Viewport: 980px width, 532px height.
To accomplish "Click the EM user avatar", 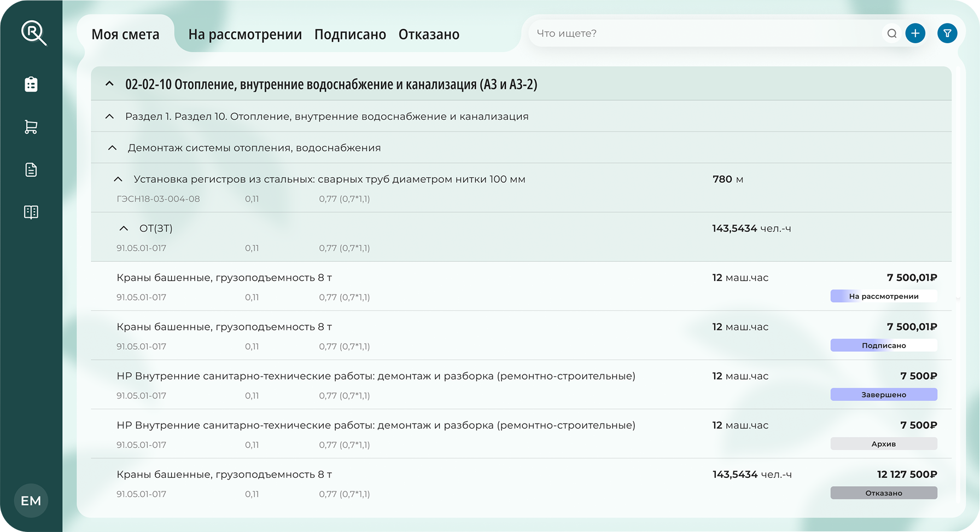I will click(31, 500).
